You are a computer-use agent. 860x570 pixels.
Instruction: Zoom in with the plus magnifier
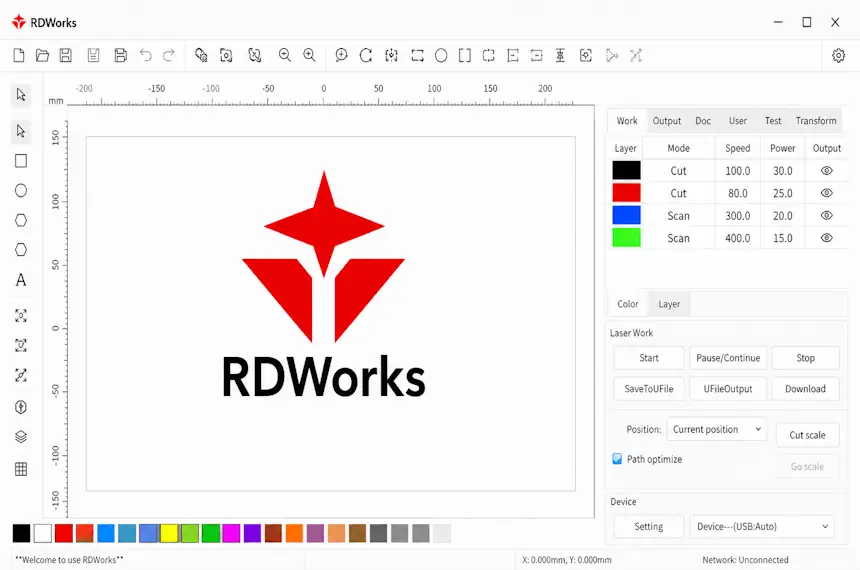pos(309,55)
